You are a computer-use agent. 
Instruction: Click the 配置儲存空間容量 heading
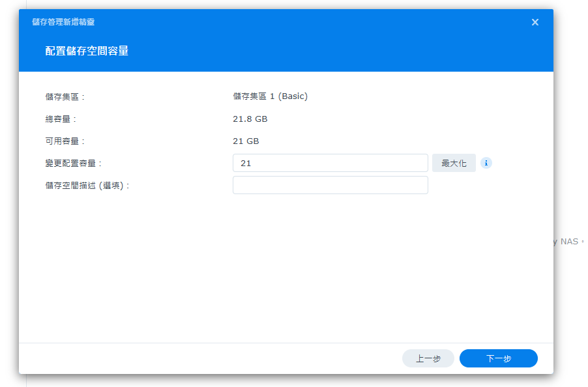pyautogui.click(x=87, y=51)
